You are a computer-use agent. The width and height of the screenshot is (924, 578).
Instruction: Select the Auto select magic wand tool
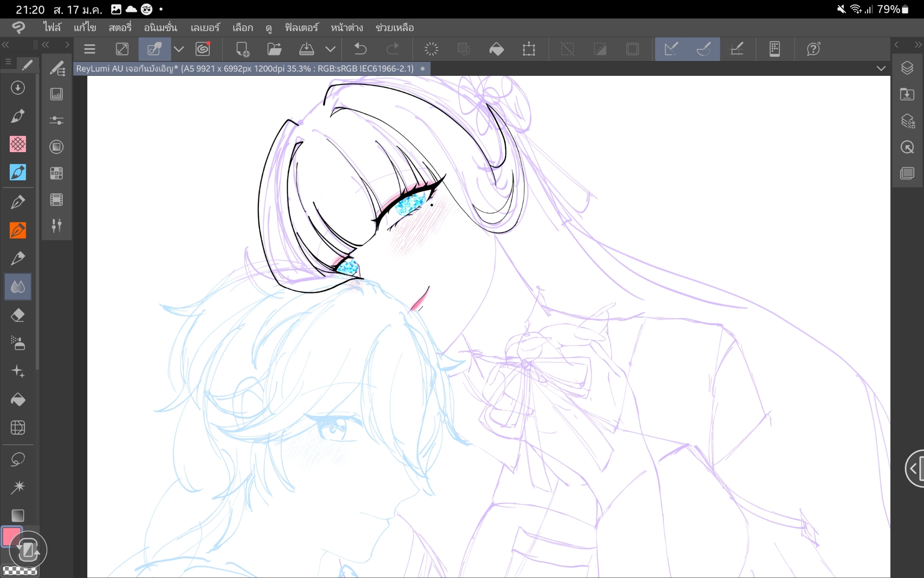point(18,487)
